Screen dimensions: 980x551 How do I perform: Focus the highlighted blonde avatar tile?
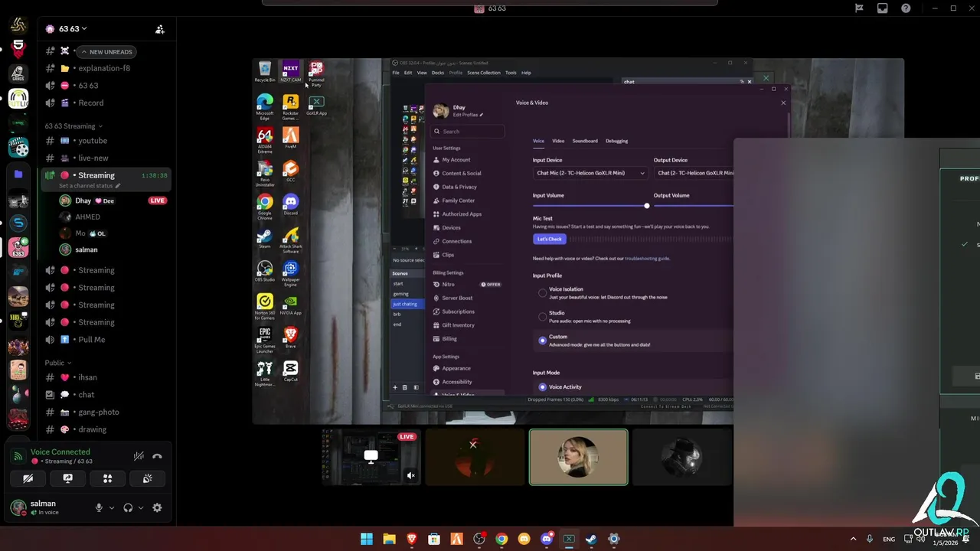pos(578,457)
